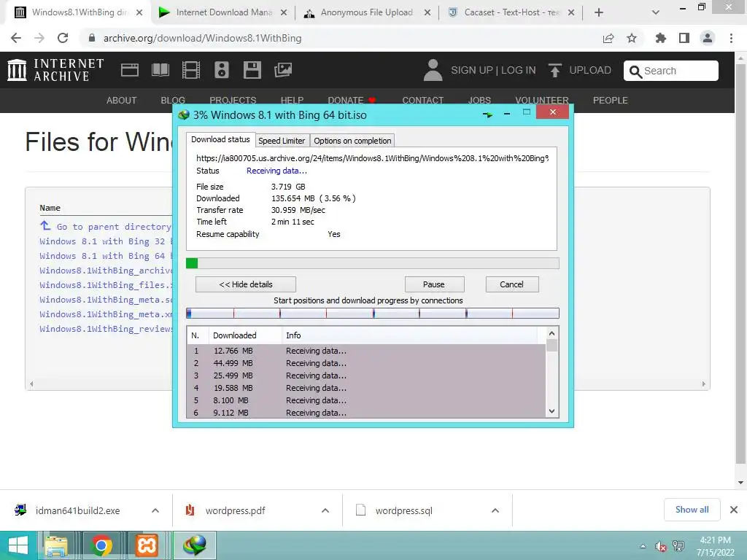Switch to Speed Limiter tab
Viewport: 747px width, 560px height.
click(x=282, y=141)
